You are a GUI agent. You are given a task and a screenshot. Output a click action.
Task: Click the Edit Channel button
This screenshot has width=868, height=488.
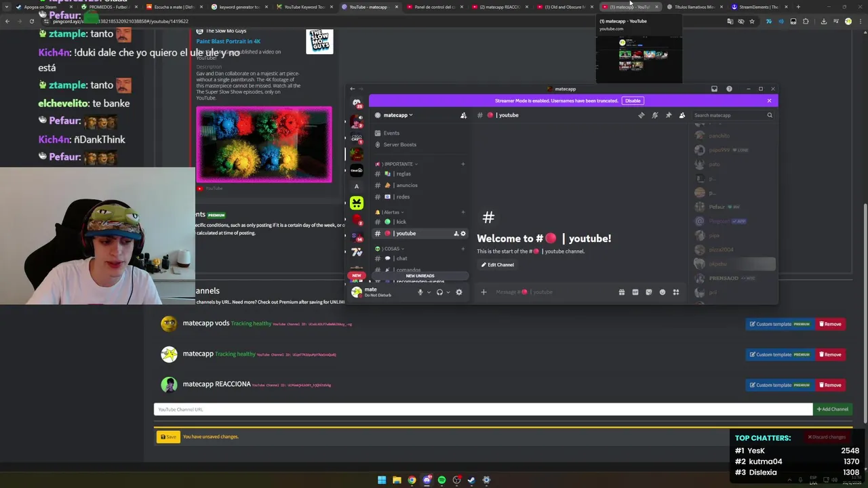(x=498, y=265)
